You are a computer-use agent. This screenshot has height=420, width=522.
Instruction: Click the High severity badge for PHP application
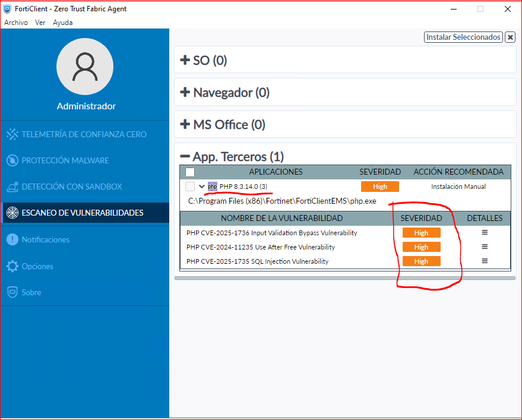coord(380,187)
